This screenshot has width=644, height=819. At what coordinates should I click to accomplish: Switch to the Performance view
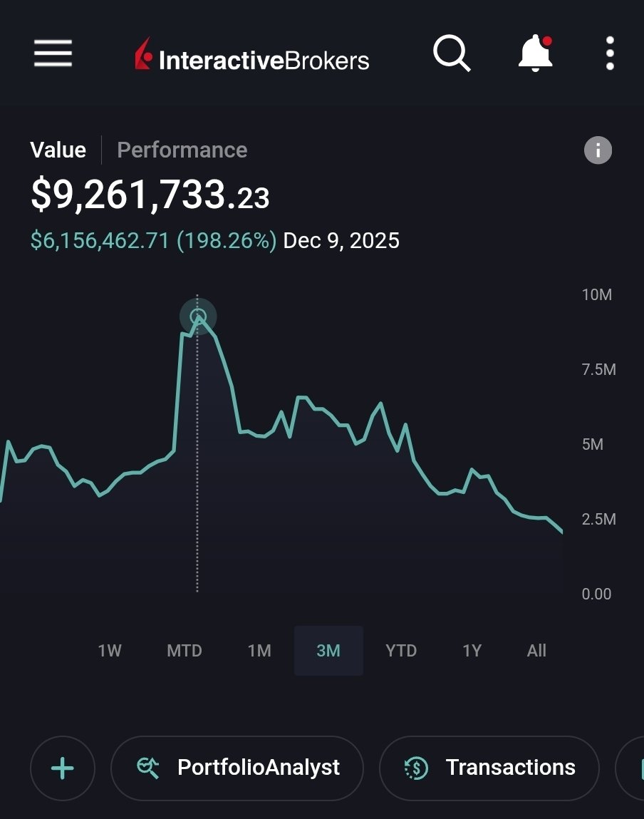point(182,150)
